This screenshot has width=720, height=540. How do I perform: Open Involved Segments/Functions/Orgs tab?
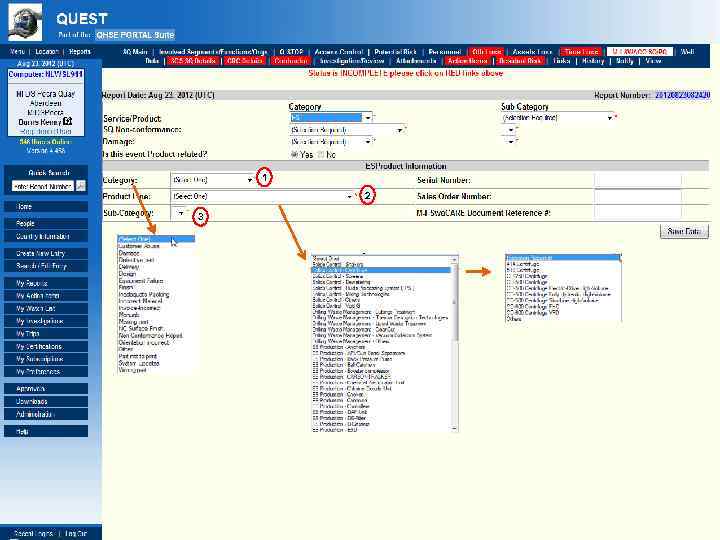point(213,51)
